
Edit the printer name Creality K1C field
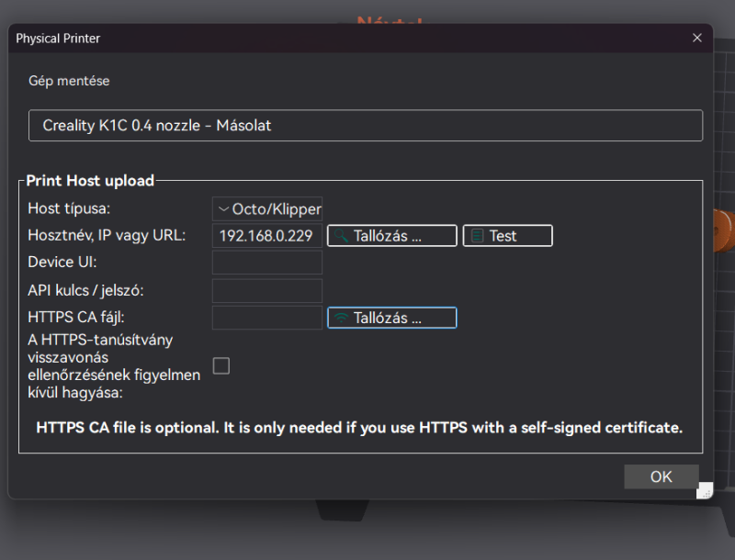(x=366, y=126)
